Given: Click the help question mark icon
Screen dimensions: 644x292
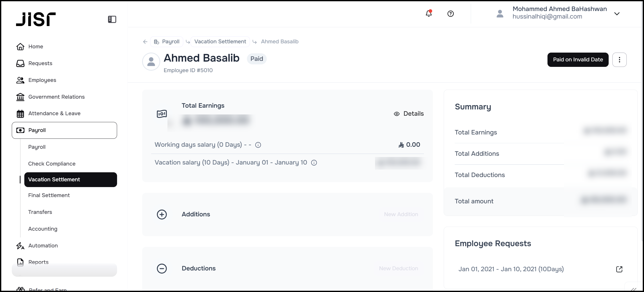Looking at the screenshot, I should [450, 14].
